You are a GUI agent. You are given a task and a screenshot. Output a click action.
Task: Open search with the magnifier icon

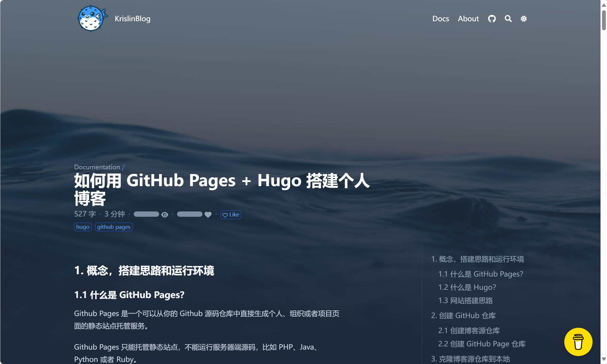pos(508,19)
